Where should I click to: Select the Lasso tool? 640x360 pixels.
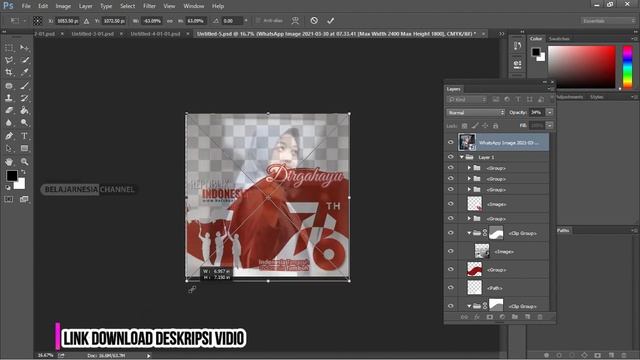click(x=9, y=60)
